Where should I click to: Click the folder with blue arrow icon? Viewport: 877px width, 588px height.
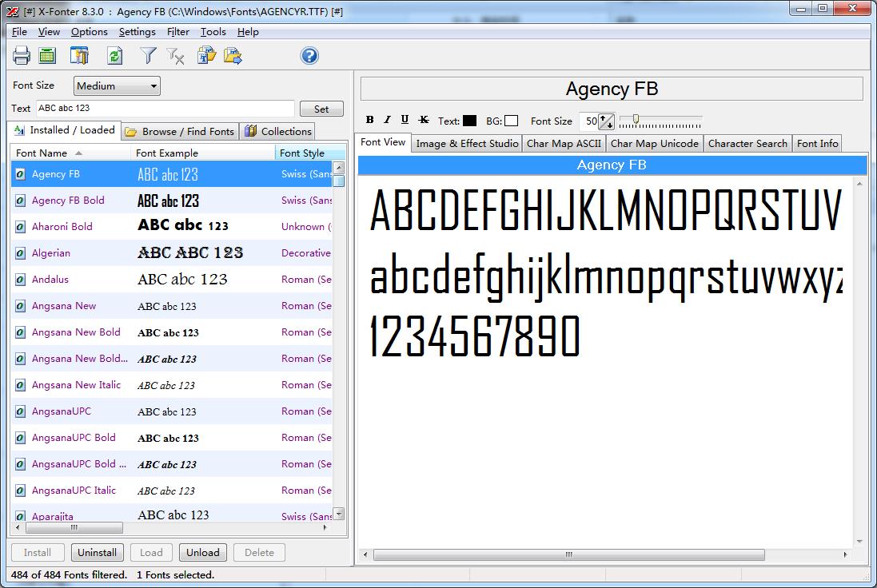point(233,55)
